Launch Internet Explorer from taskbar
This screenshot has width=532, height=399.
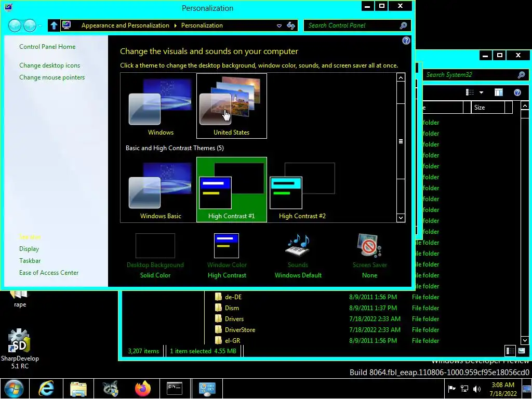[46, 389]
